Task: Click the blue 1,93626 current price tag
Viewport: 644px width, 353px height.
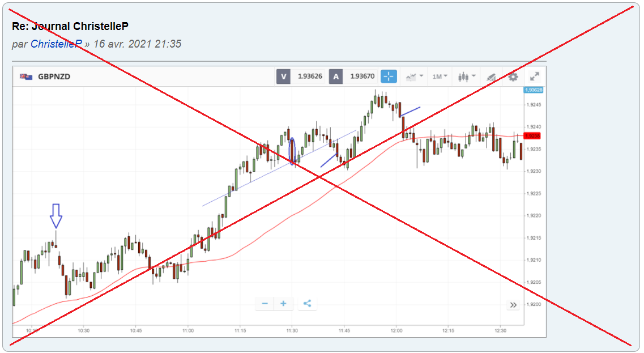Action: (534, 90)
